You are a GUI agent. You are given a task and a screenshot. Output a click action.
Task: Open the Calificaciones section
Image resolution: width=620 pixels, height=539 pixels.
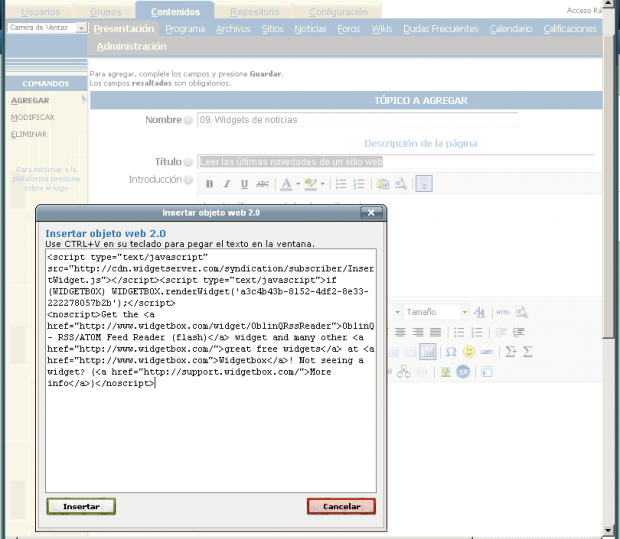pos(570,29)
